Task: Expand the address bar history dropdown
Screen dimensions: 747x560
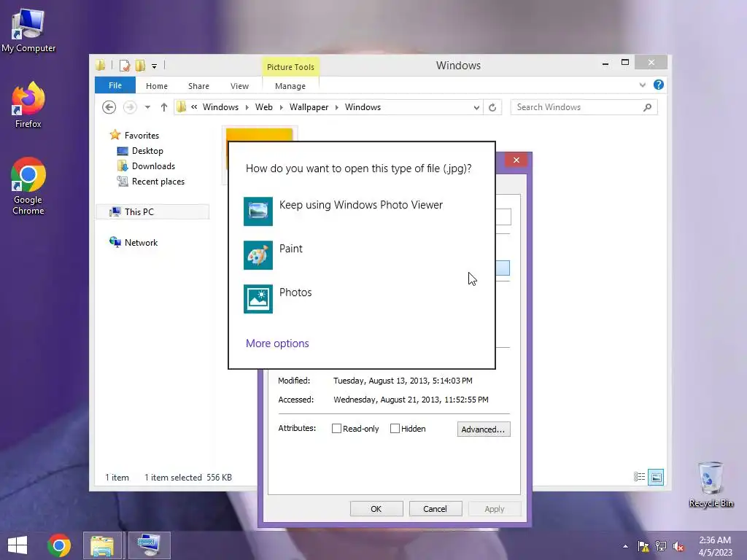Action: click(476, 108)
